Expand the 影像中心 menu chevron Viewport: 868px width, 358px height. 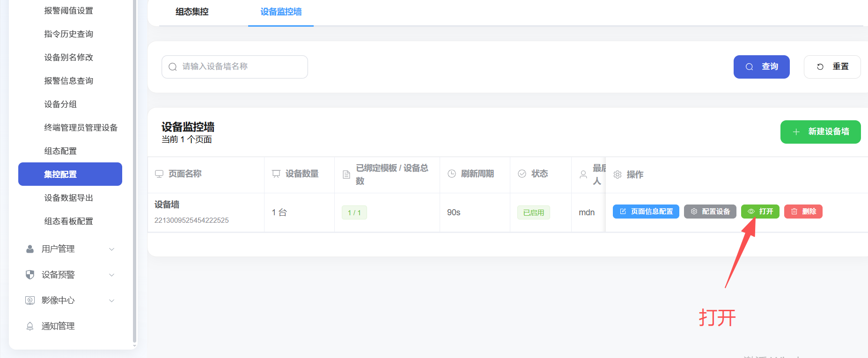pos(111,300)
